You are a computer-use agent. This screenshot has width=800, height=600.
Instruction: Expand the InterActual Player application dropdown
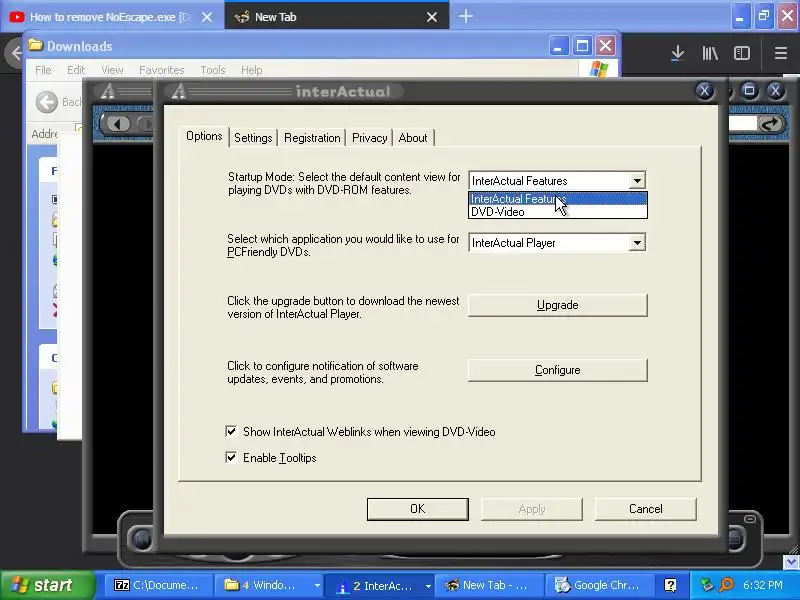pos(637,243)
